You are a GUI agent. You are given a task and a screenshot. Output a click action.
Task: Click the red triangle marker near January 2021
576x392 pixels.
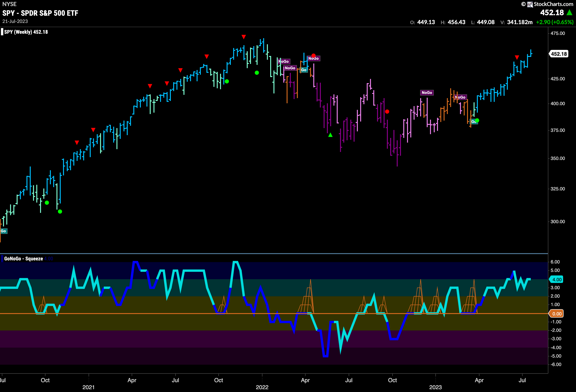point(93,130)
